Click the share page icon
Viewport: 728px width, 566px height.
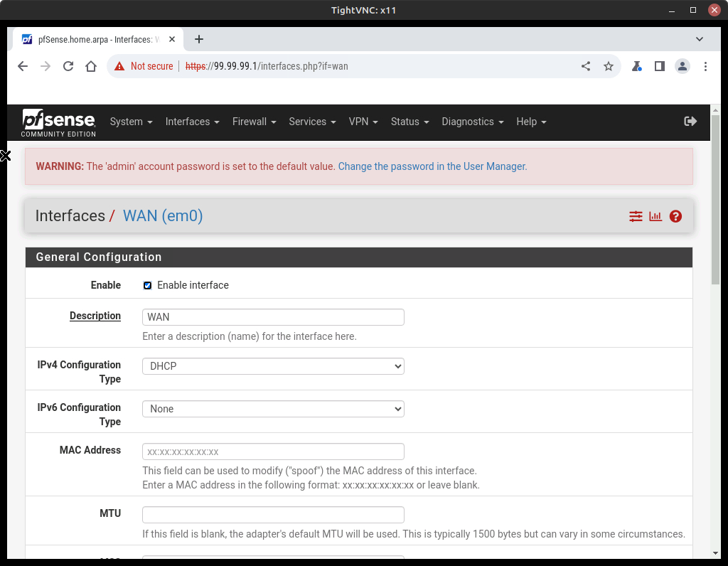pyautogui.click(x=586, y=66)
